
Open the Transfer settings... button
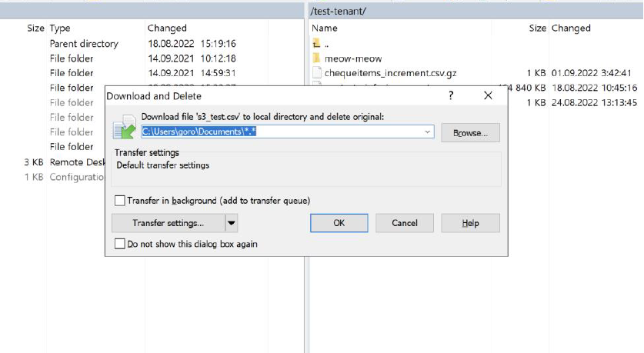point(168,223)
